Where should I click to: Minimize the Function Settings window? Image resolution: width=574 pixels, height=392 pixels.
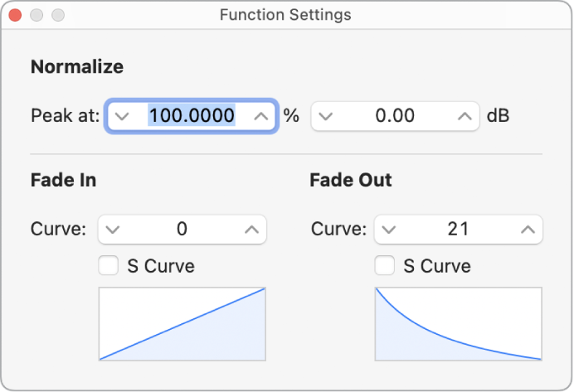pos(36,15)
